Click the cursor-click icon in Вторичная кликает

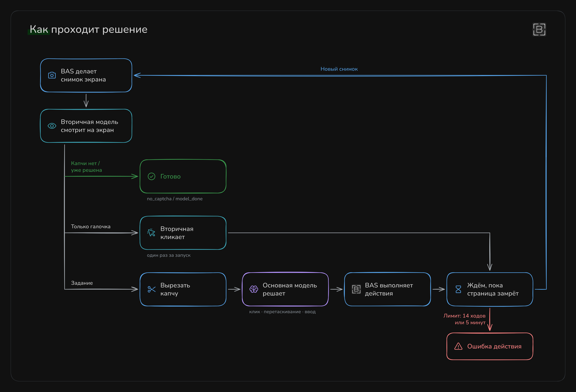click(151, 233)
